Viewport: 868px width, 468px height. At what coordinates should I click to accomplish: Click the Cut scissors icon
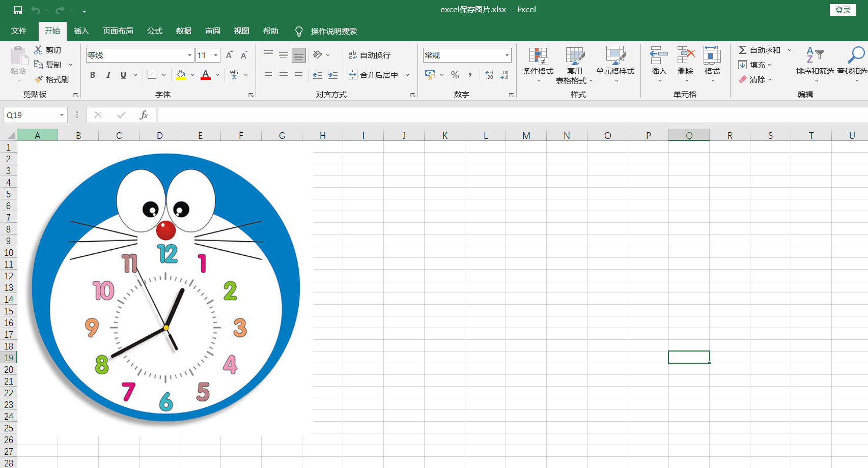pos(38,50)
